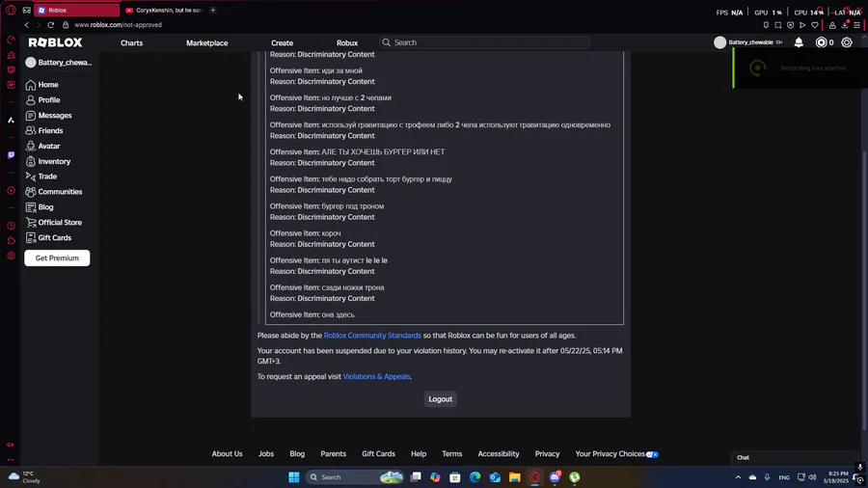The height and width of the screenshot is (488, 868).
Task: Open the Chat panel header
Action: [x=795, y=457]
